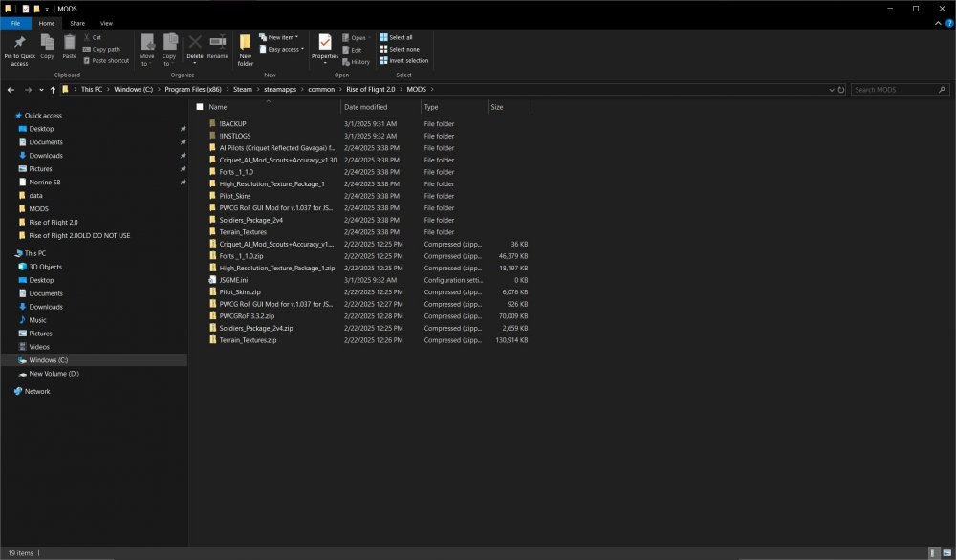Switch to large icons view in status bar
This screenshot has height=560, width=956.
[x=945, y=553]
